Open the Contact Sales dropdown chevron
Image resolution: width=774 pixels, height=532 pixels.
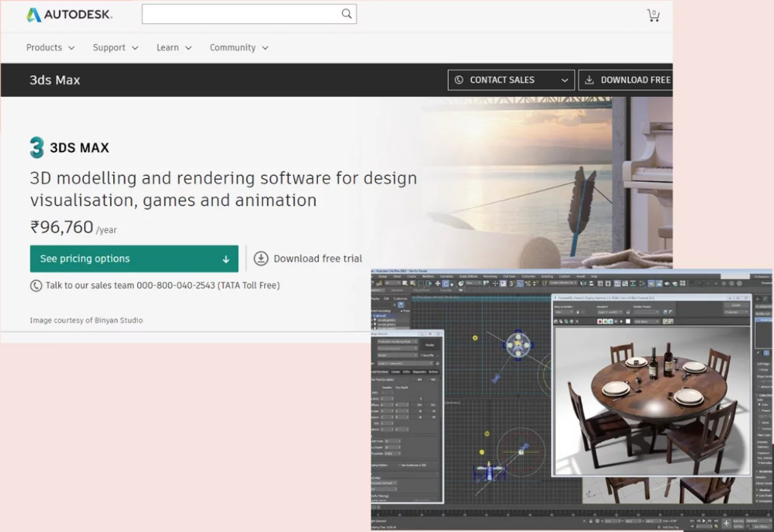coord(564,79)
